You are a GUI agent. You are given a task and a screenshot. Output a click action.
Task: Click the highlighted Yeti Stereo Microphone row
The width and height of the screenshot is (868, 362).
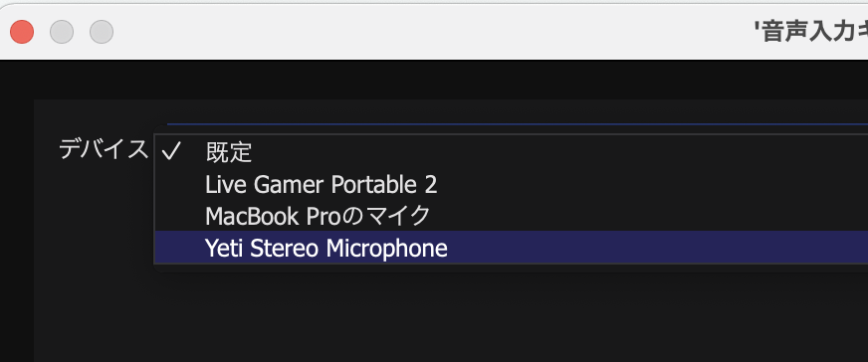tap(511, 248)
